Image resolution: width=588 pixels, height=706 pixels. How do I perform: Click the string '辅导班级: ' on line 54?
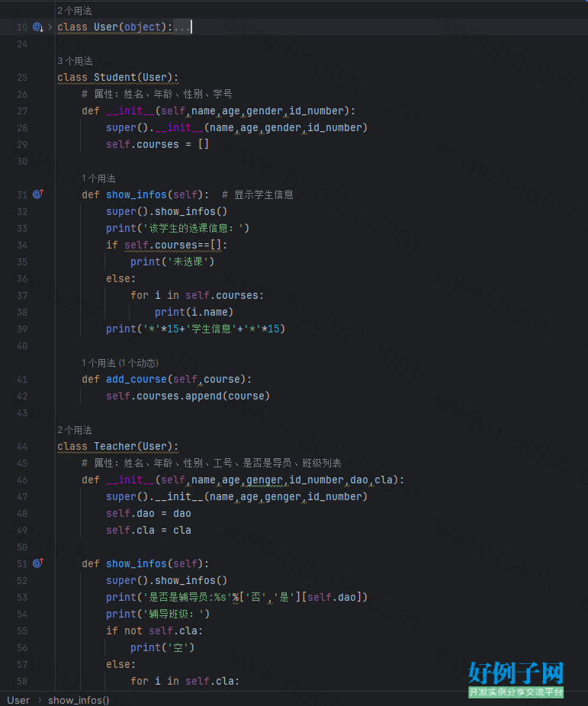pyautogui.click(x=173, y=615)
